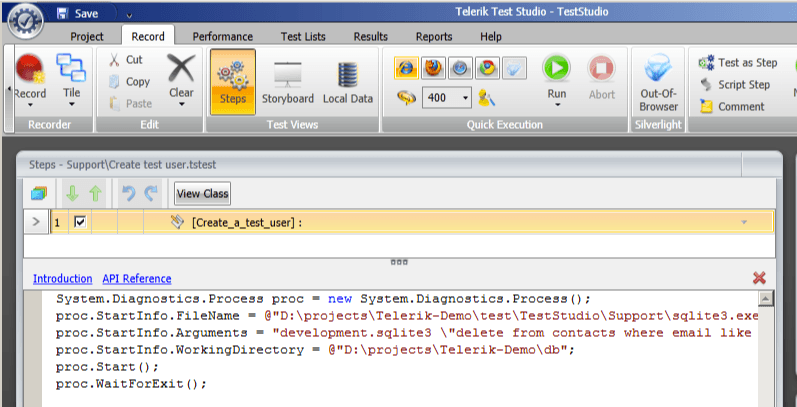This screenshot has width=797, height=407.
Task: Close the code editor with red X
Action: coord(759,277)
